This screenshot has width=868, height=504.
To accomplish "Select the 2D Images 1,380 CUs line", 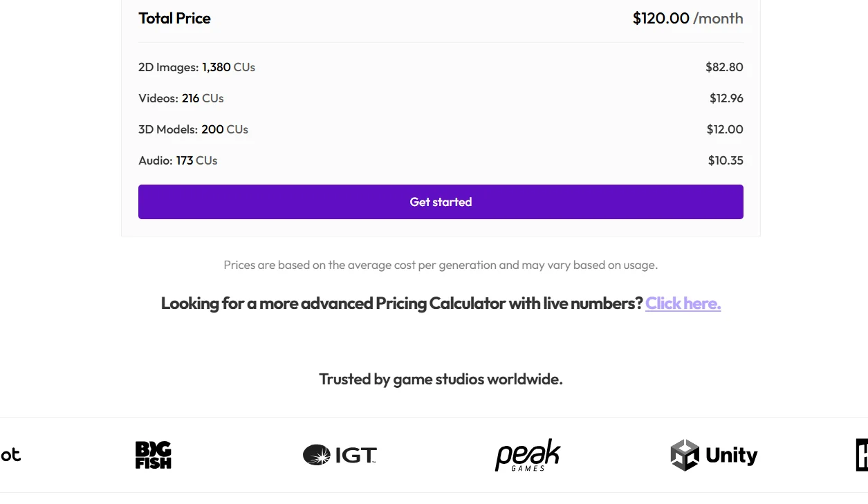I will (x=196, y=67).
